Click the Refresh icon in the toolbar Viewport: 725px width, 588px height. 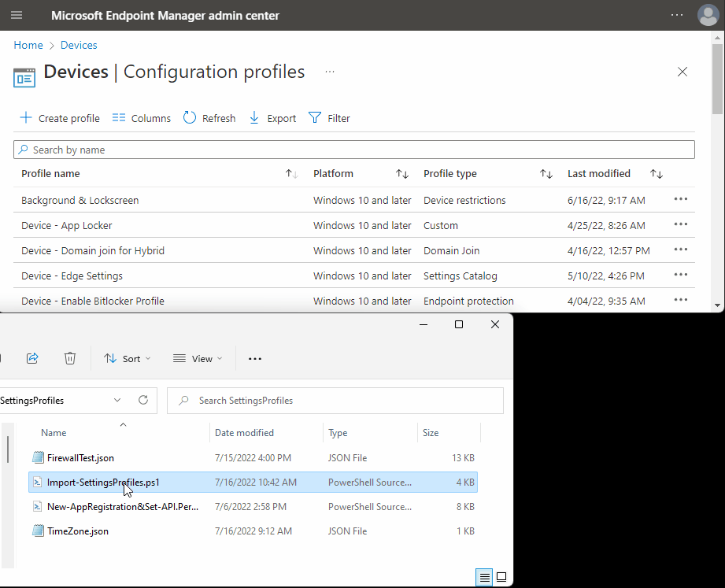pos(190,118)
